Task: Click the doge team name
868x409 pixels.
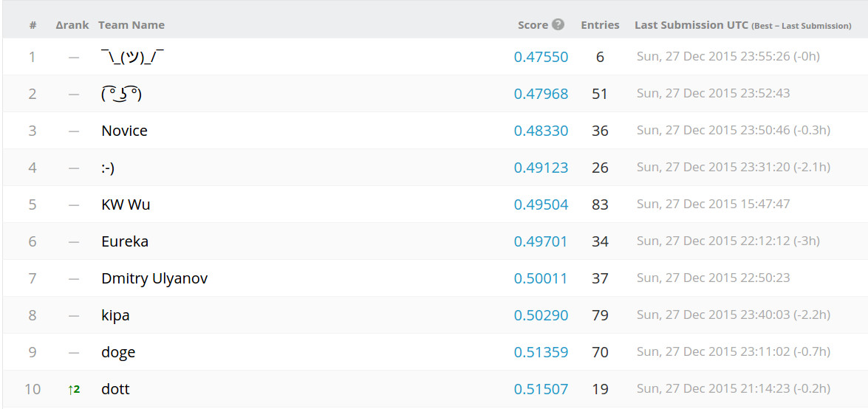Action: pos(118,352)
